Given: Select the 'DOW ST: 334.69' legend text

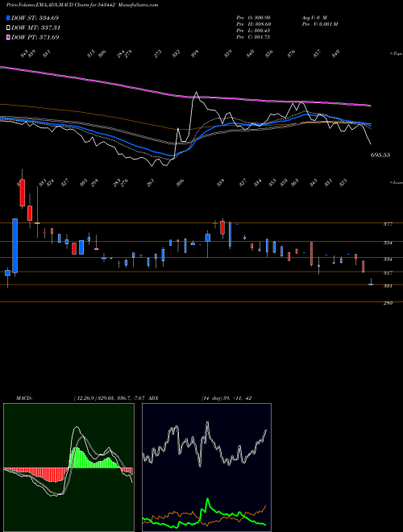Looking at the screenshot, I should pyautogui.click(x=35, y=18).
